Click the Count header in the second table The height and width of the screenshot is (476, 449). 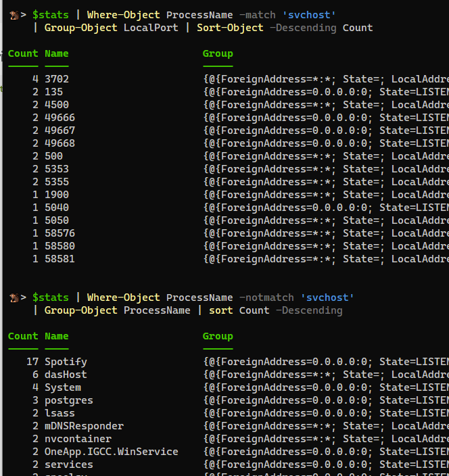pos(23,336)
